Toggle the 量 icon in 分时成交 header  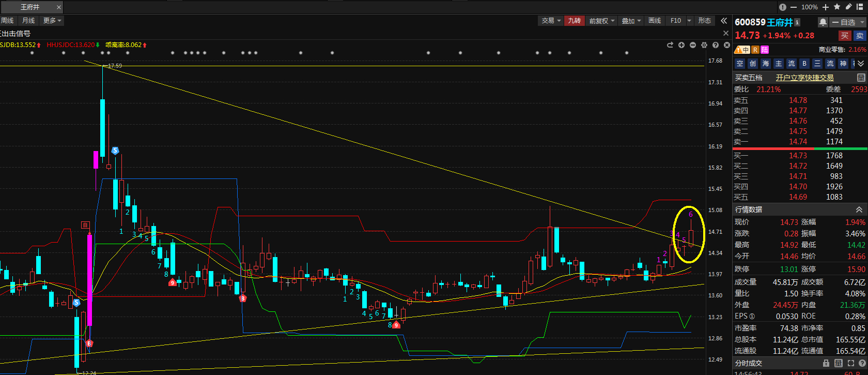(x=839, y=363)
